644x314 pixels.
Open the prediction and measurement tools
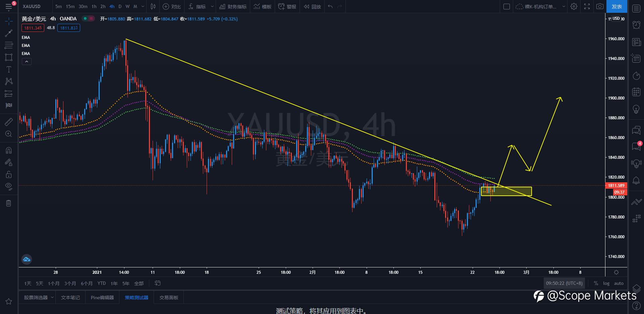(x=9, y=93)
